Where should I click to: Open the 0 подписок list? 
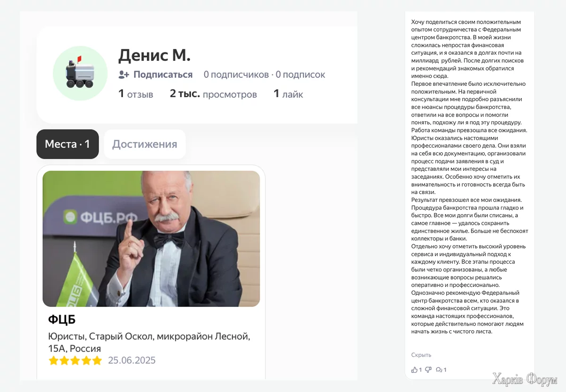coord(300,75)
